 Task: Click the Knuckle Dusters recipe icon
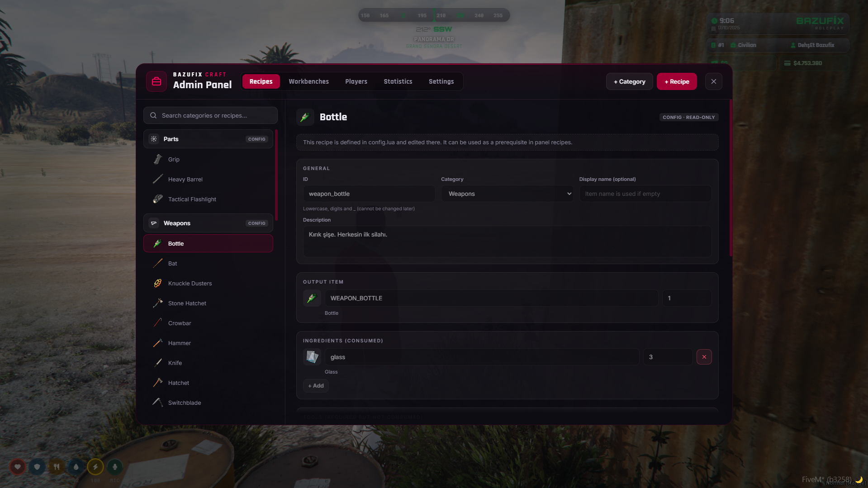pos(158,283)
